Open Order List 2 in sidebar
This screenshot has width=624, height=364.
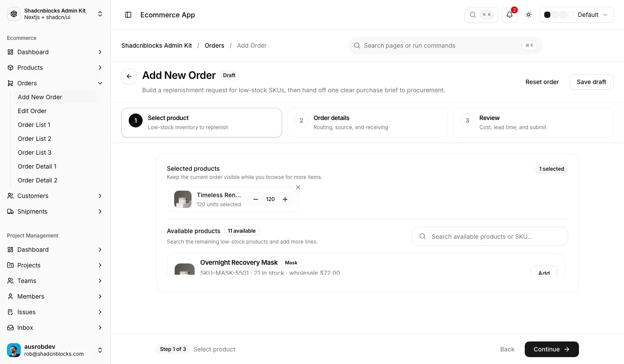pyautogui.click(x=34, y=139)
